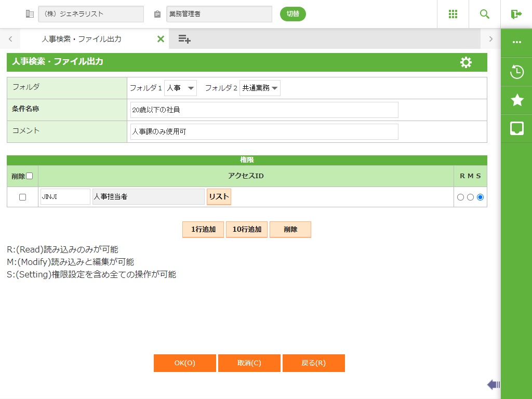The image size is (532, 399).
Task: Expand the フォルダ1 人事 dropdown
Action: (x=180, y=88)
